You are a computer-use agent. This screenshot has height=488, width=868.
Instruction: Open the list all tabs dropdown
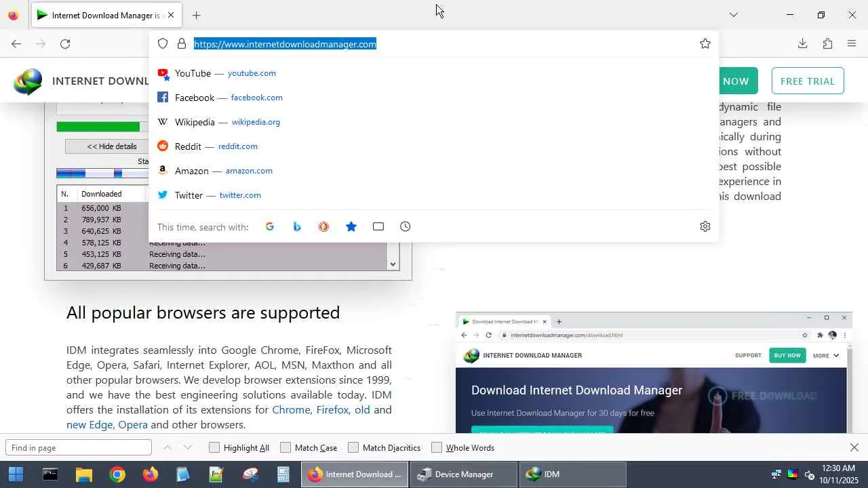coord(734,15)
